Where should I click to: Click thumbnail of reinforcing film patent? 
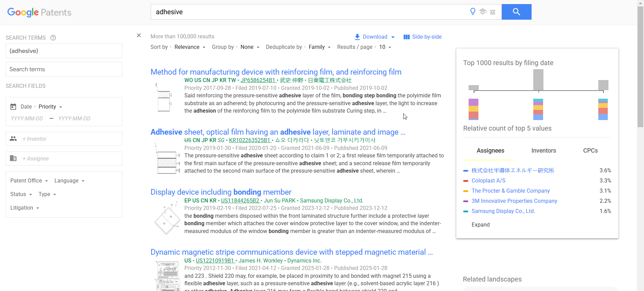[164, 97]
